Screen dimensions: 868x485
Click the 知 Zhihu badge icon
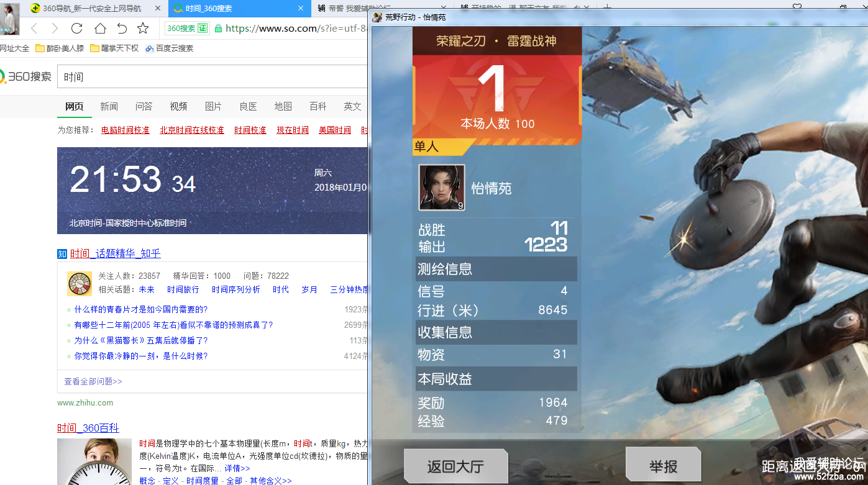[62, 253]
